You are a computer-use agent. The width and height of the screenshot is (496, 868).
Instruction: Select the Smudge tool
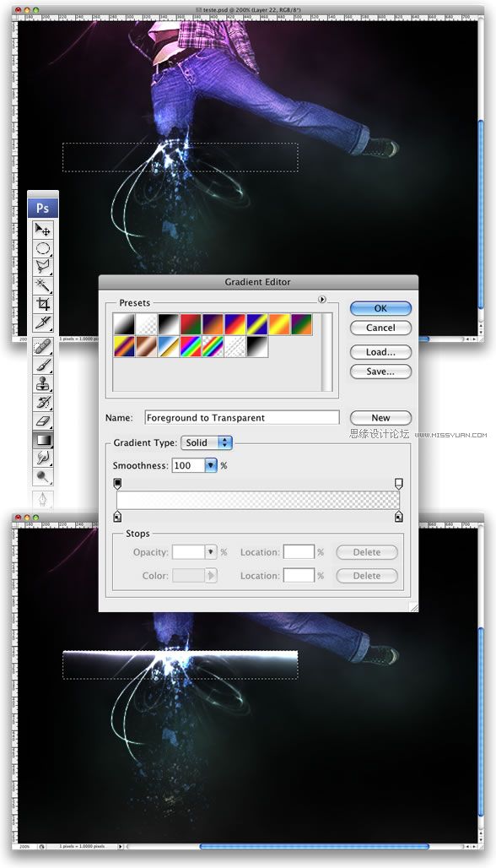tap(42, 458)
